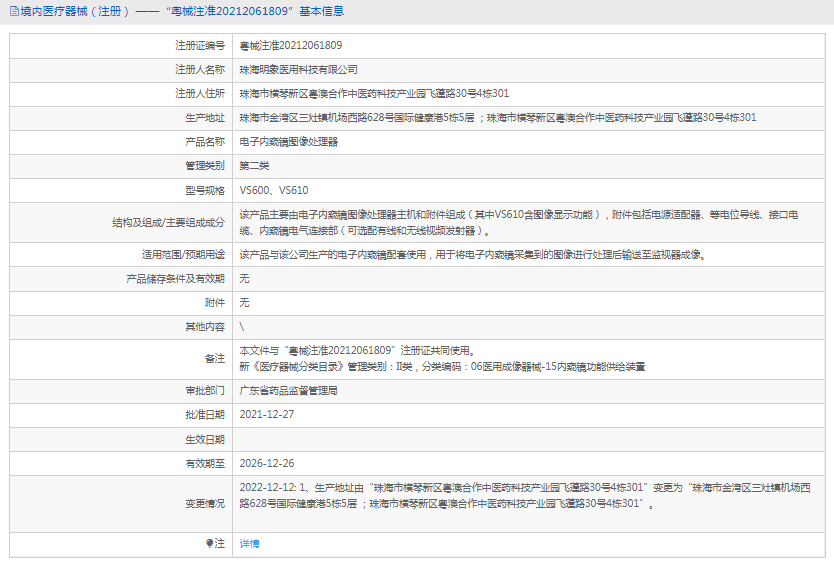Select the header title 境内医疗器械（注册）
Screen dimensions: 834x563
click(x=75, y=11)
